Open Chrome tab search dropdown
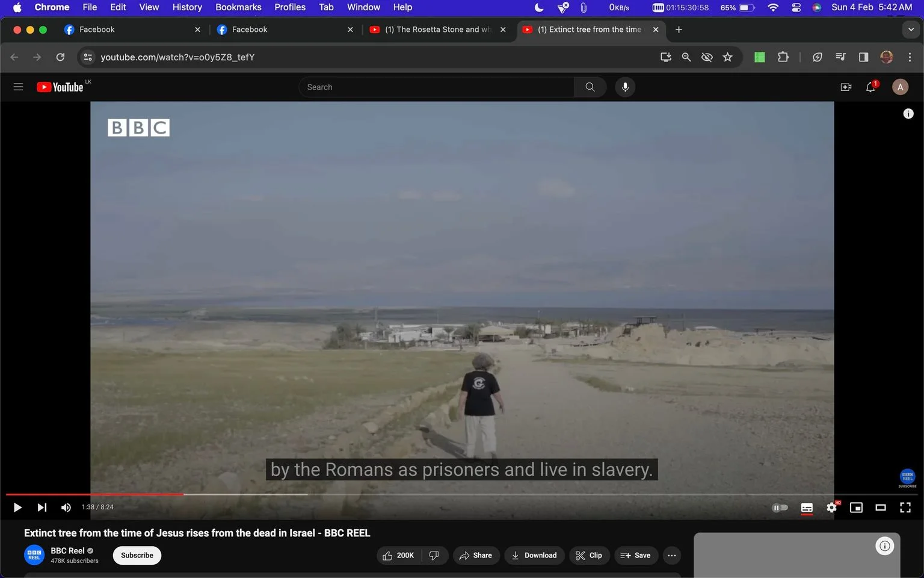The image size is (924, 578). pyautogui.click(x=911, y=30)
